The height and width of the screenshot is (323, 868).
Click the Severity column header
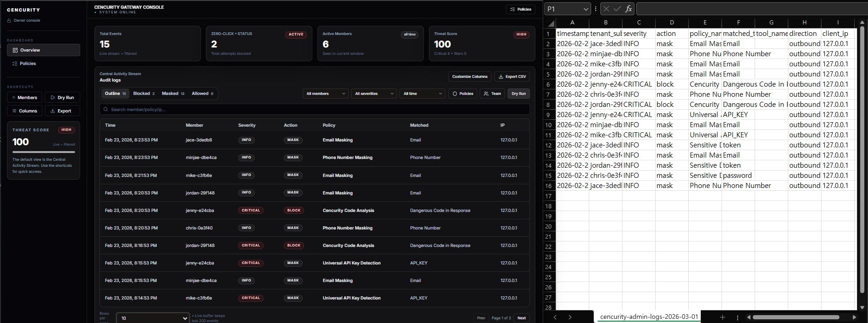coord(247,125)
